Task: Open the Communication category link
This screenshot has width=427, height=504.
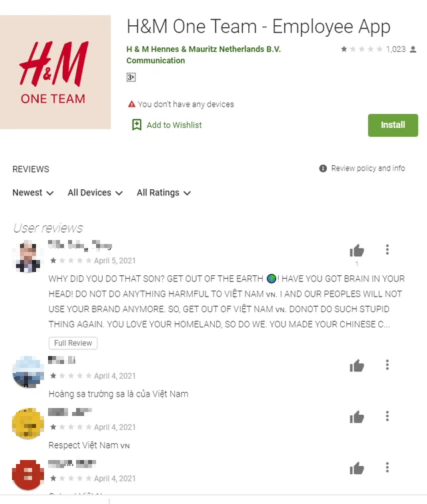Action: point(155,61)
